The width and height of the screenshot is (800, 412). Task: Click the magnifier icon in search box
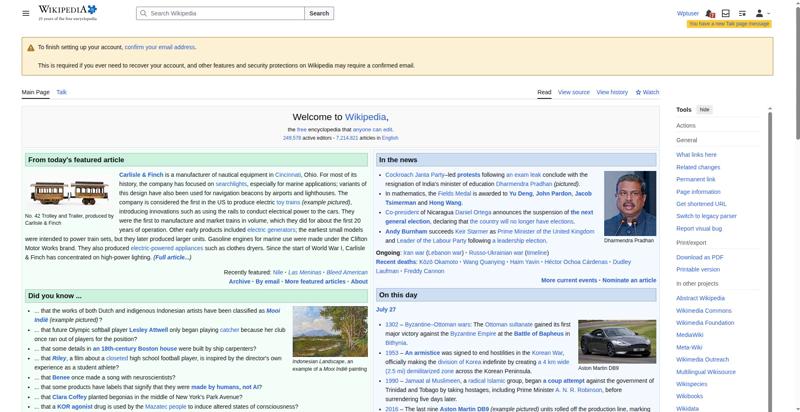click(143, 13)
